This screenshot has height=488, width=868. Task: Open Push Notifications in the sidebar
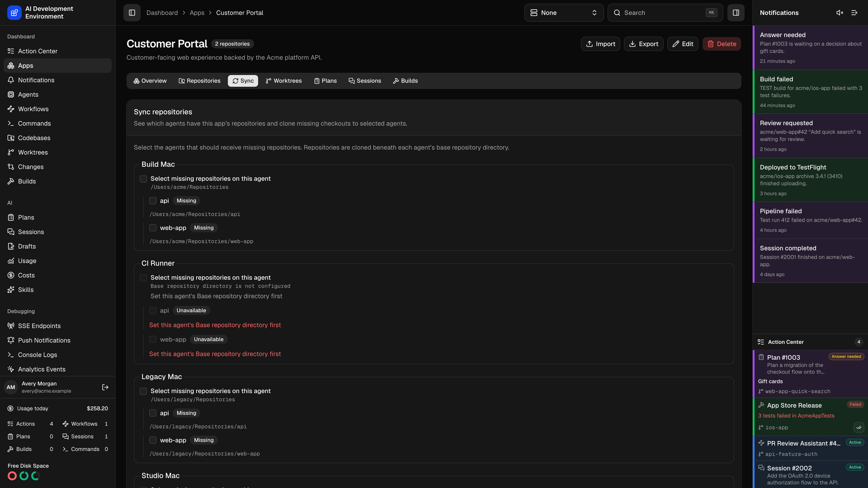pos(57,340)
